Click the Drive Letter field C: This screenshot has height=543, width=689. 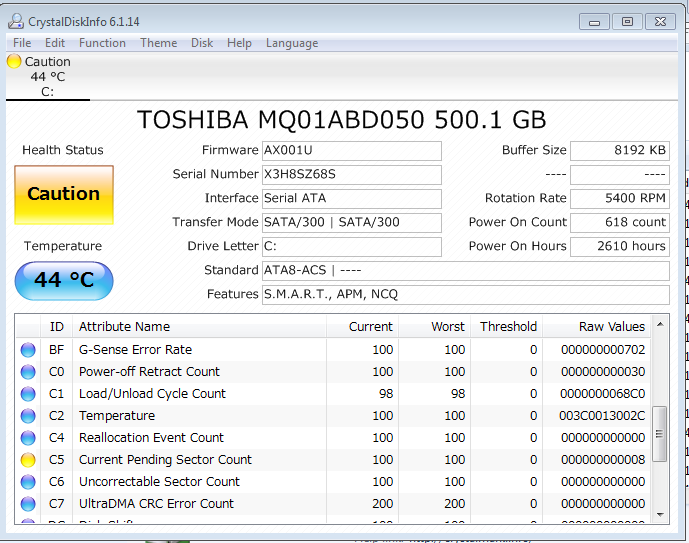(352, 246)
